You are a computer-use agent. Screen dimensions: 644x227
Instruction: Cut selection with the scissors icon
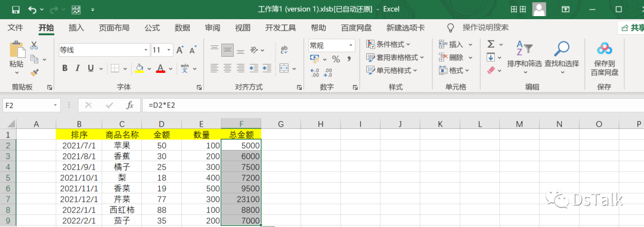[35, 45]
